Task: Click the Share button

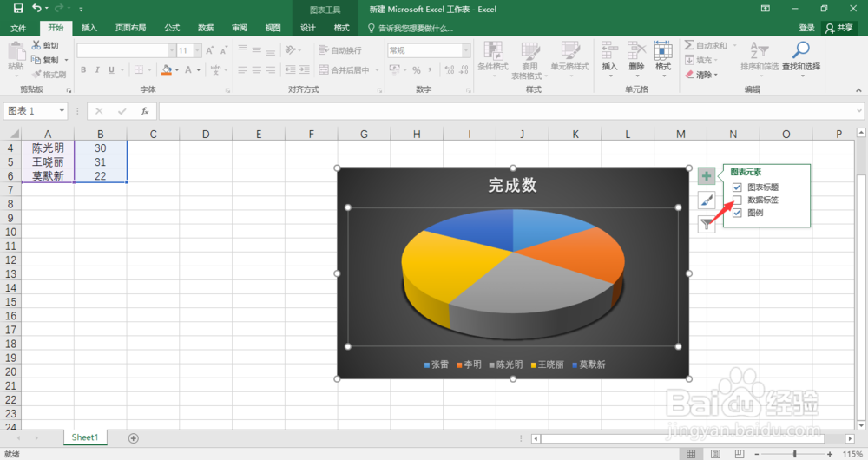Action: pyautogui.click(x=838, y=28)
